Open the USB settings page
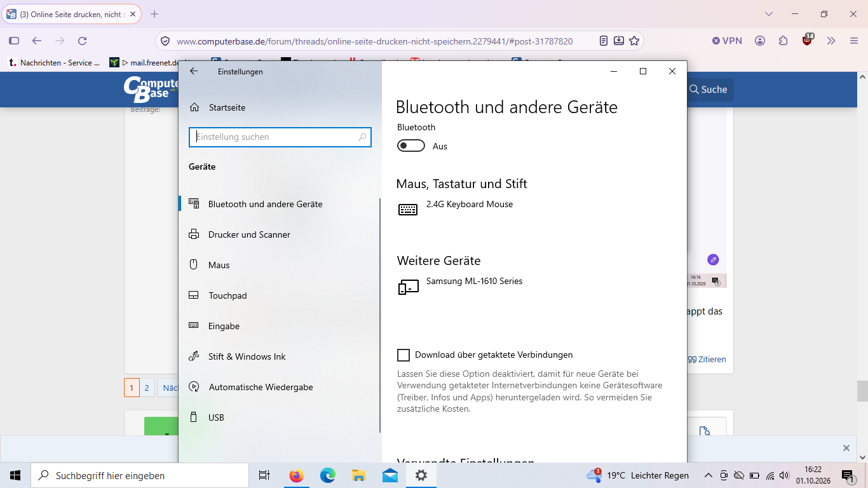Image resolution: width=868 pixels, height=488 pixels. pos(280,417)
